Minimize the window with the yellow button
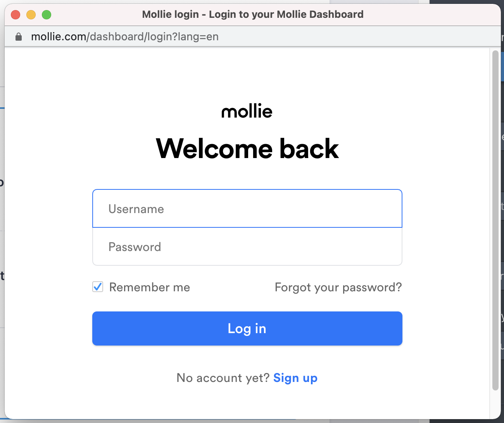 pos(31,15)
